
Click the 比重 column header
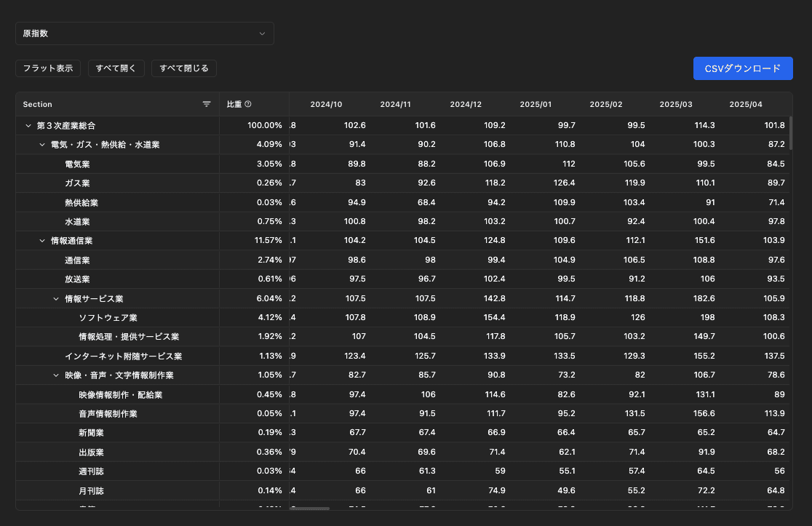[x=234, y=105]
